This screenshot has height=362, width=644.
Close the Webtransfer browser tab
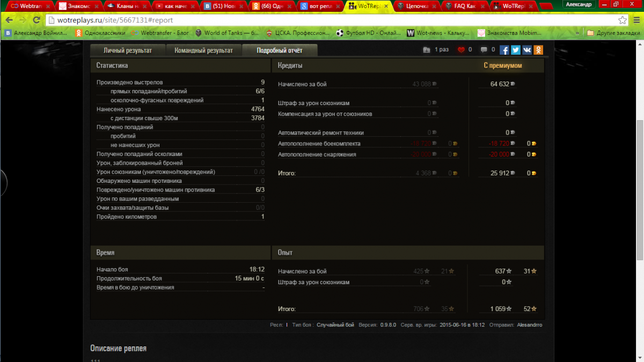click(48, 6)
